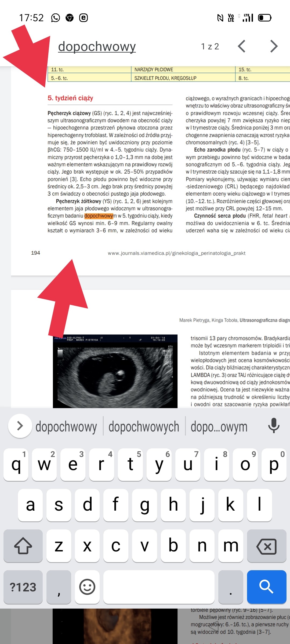Switch to ?123 symbols keyboard
Screen dimensions: 290x644
[23, 587]
